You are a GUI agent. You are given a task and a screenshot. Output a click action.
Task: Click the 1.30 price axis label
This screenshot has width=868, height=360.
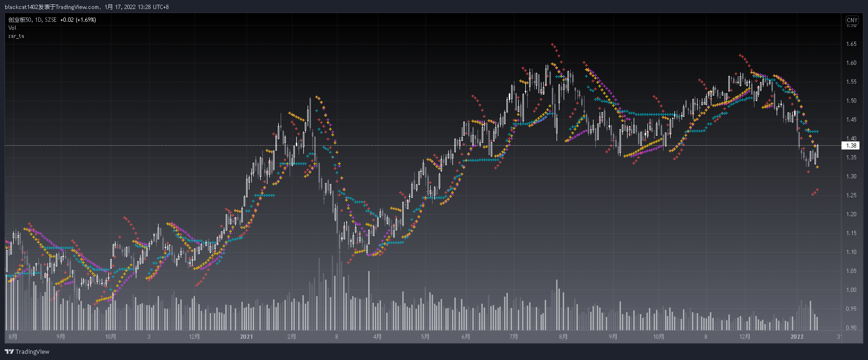coord(851,176)
